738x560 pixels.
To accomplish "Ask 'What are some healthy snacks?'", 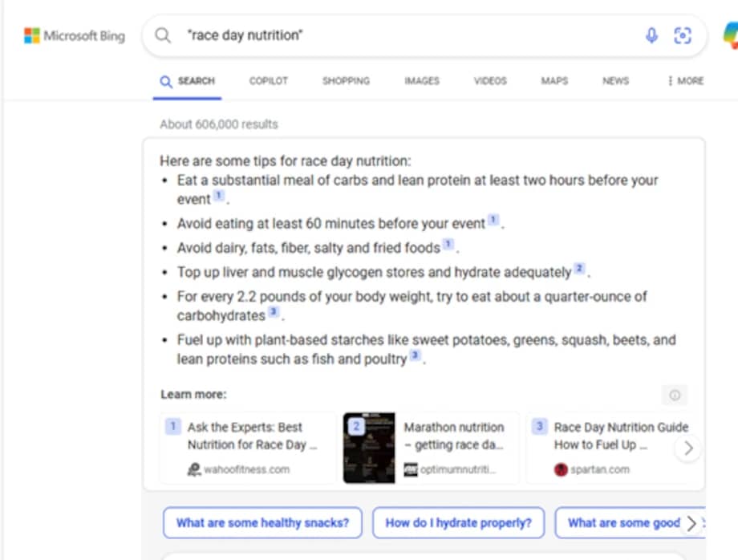I will pyautogui.click(x=262, y=523).
